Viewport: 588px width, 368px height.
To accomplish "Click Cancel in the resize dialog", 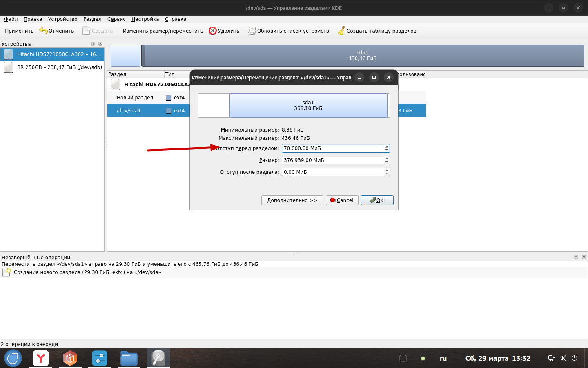I will pyautogui.click(x=342, y=200).
